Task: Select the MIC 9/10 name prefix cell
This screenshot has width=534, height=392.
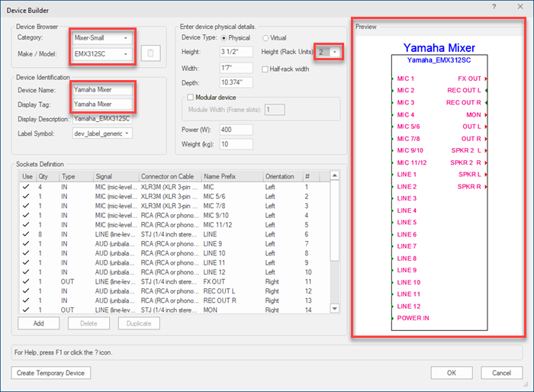Action: click(216, 215)
